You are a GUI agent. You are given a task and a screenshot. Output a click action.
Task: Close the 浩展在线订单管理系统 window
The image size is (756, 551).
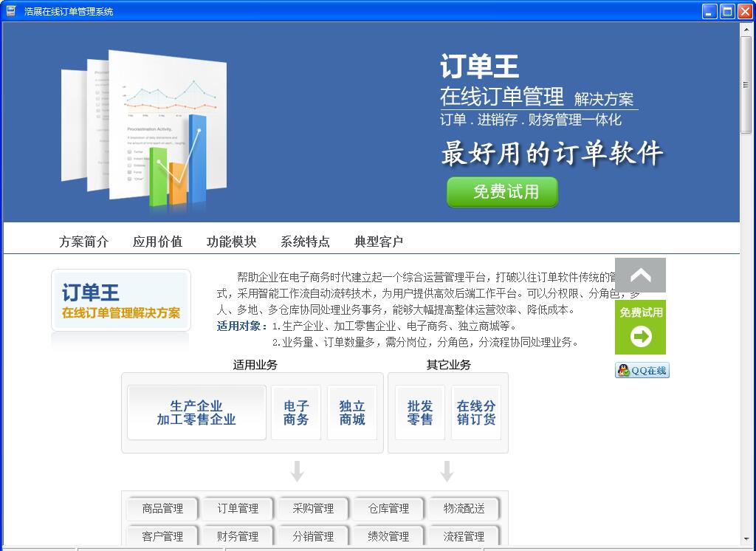(x=744, y=11)
